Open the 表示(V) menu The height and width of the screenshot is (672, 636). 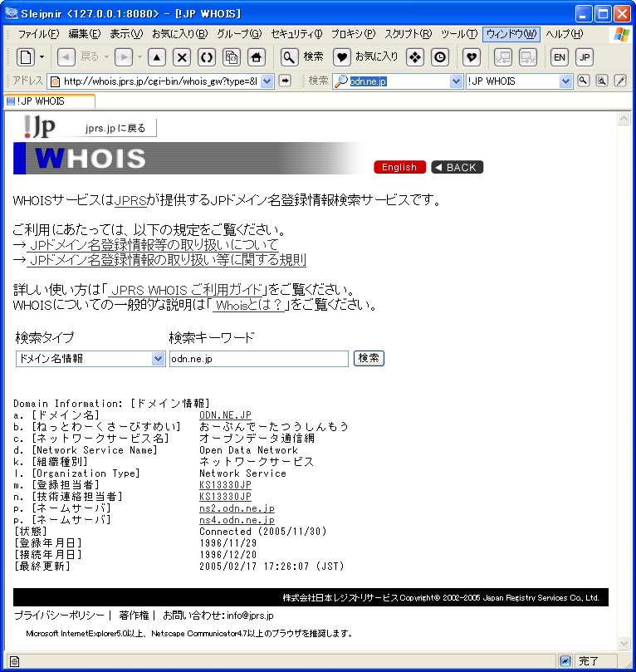(126, 34)
